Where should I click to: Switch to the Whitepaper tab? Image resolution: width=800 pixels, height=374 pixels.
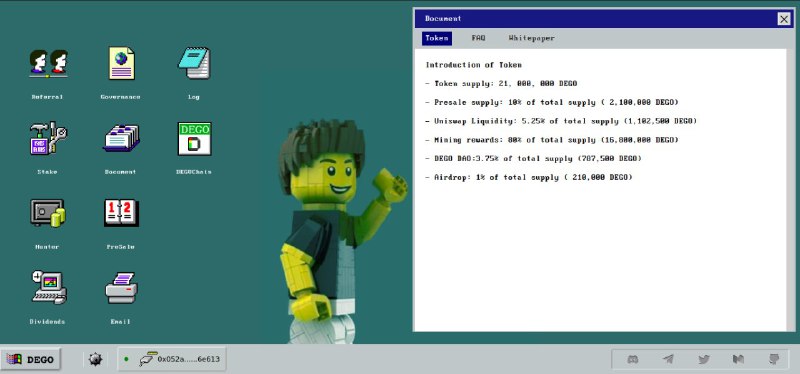tap(532, 38)
